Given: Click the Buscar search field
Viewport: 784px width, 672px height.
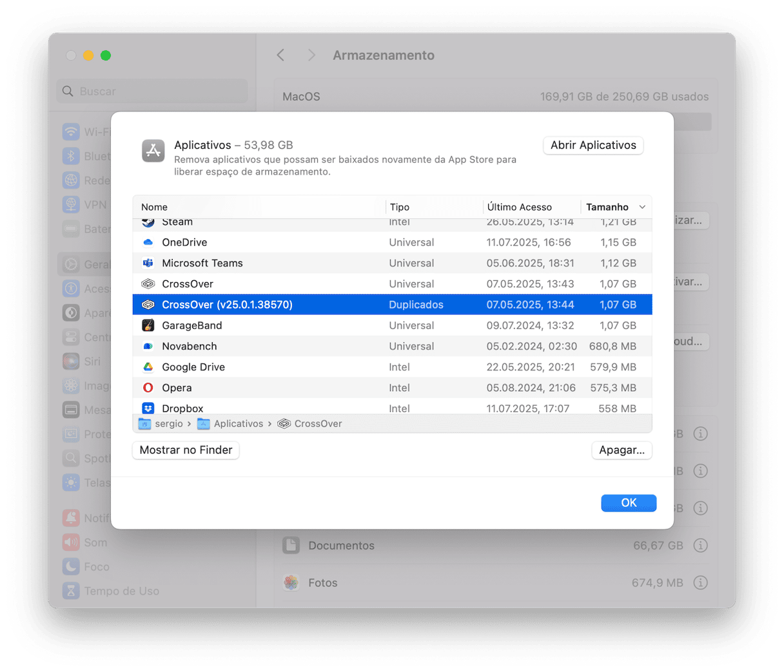Looking at the screenshot, I should [x=152, y=91].
